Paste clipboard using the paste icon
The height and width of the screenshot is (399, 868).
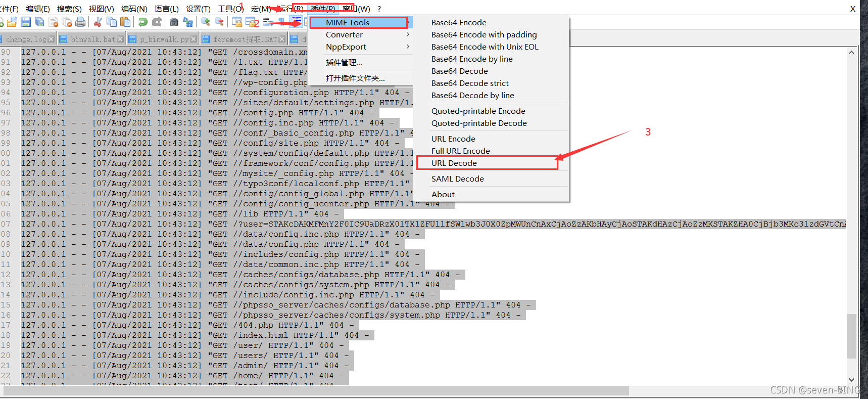click(125, 22)
